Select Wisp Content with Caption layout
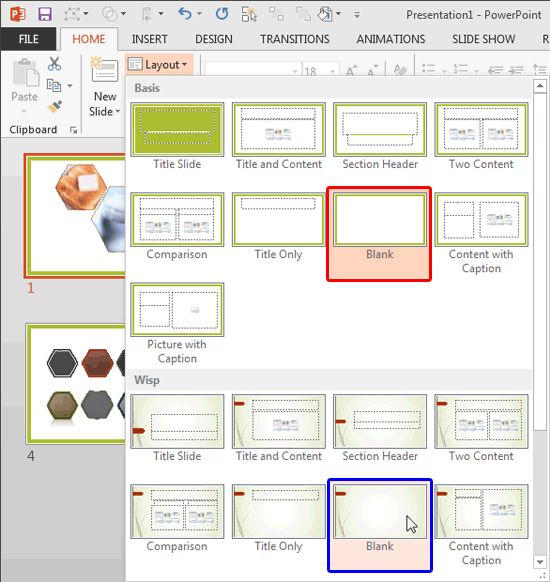550x582 pixels. click(481, 525)
